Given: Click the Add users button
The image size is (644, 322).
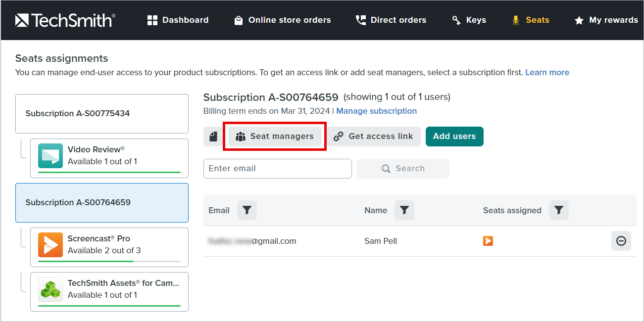Looking at the screenshot, I should pos(454,137).
